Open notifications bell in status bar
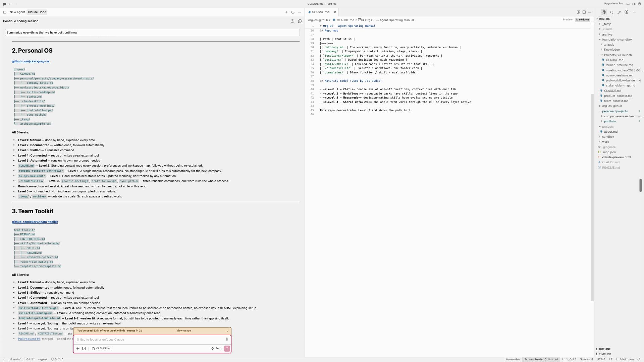Screen dimensions: 644x362 [x=639, y=359]
